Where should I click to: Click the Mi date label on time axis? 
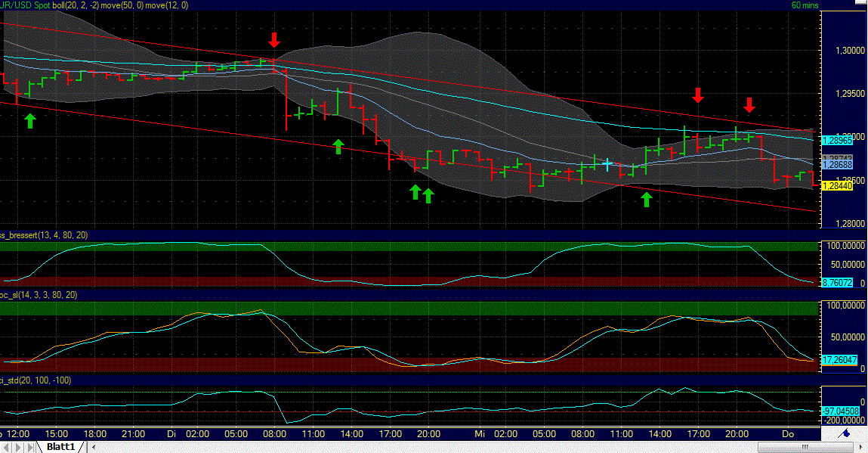[480, 434]
